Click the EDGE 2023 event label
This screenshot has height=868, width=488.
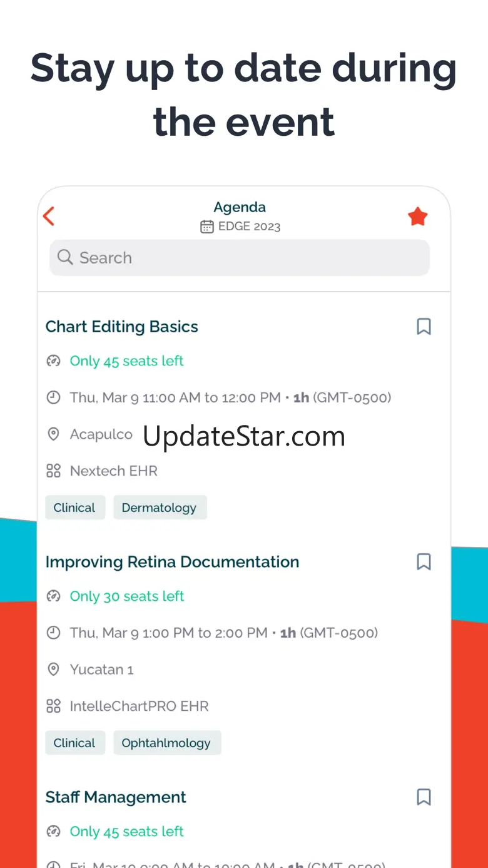click(x=249, y=227)
